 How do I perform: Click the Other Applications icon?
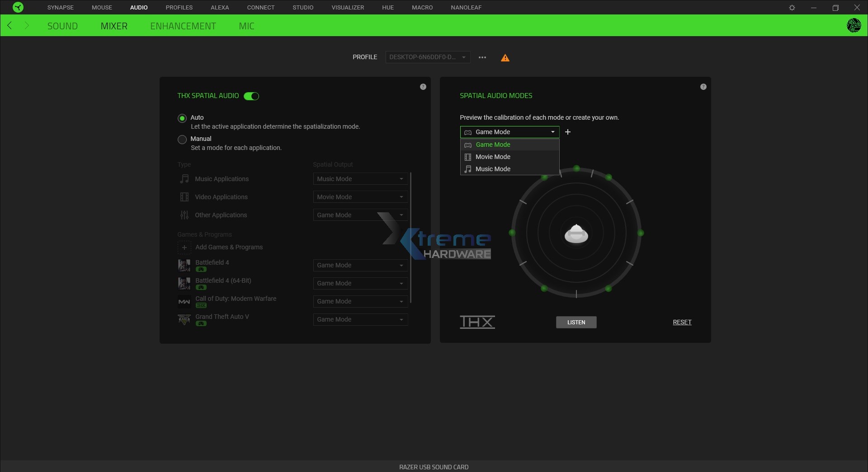point(184,215)
